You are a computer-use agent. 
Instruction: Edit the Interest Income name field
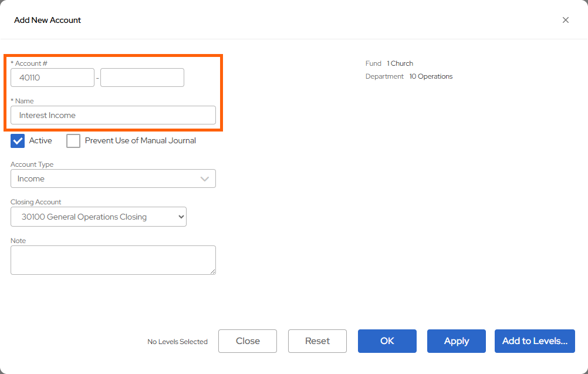tap(113, 115)
